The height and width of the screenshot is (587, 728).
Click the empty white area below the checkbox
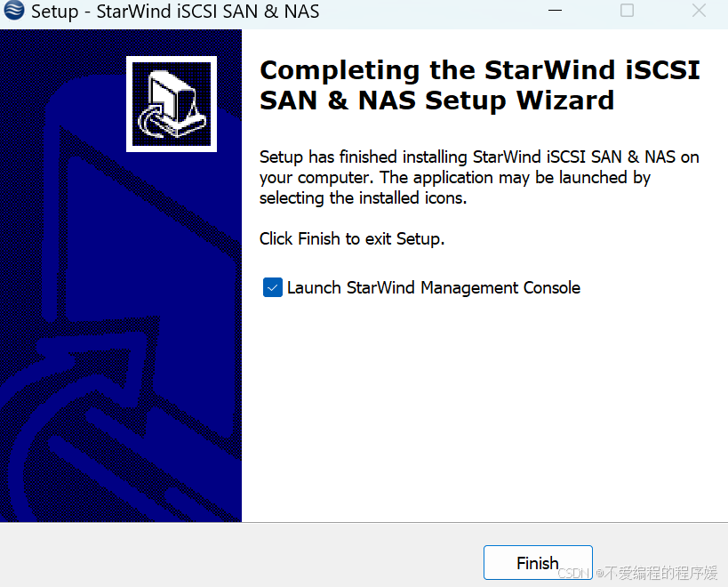coord(483,408)
